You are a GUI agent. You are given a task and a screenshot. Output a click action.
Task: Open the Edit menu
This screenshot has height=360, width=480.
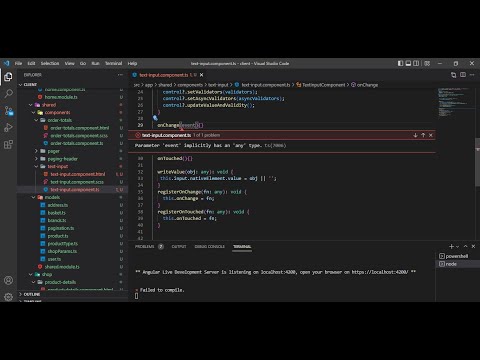tap(31, 63)
